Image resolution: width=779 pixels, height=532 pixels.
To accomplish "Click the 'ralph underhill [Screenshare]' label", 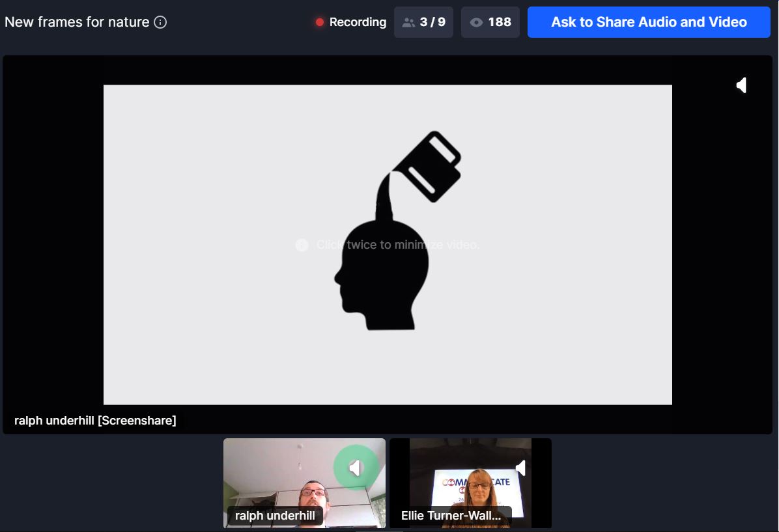I will click(95, 420).
